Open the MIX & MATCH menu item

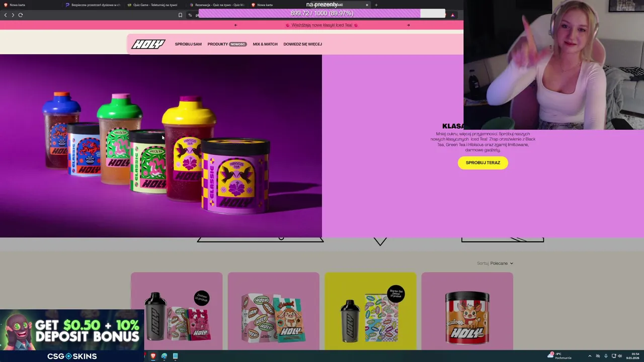[x=265, y=44]
